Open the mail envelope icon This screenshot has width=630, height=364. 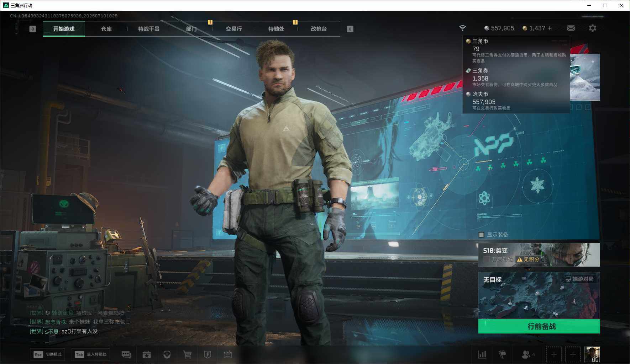[x=571, y=28]
